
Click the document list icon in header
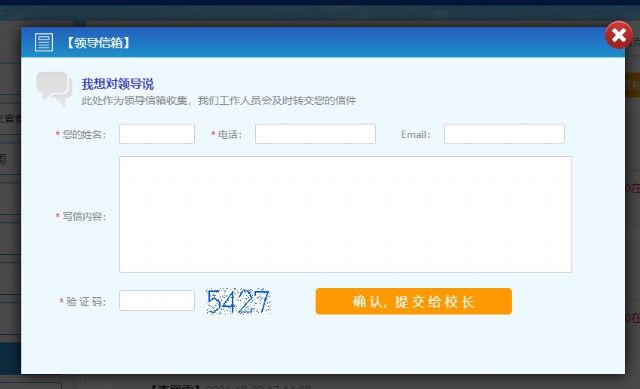[x=44, y=42]
